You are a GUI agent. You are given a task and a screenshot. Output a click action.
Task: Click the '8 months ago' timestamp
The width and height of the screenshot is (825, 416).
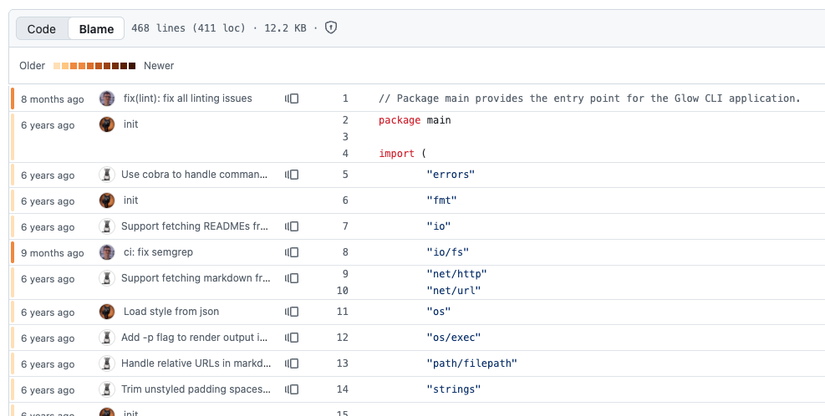point(52,99)
